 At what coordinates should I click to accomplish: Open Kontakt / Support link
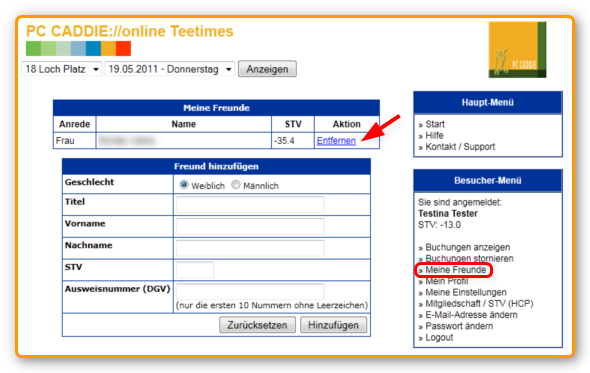(x=460, y=147)
